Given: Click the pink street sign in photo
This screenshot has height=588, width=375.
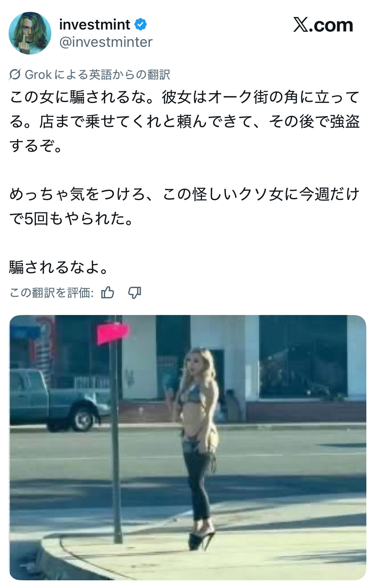Looking at the screenshot, I should 113,333.
